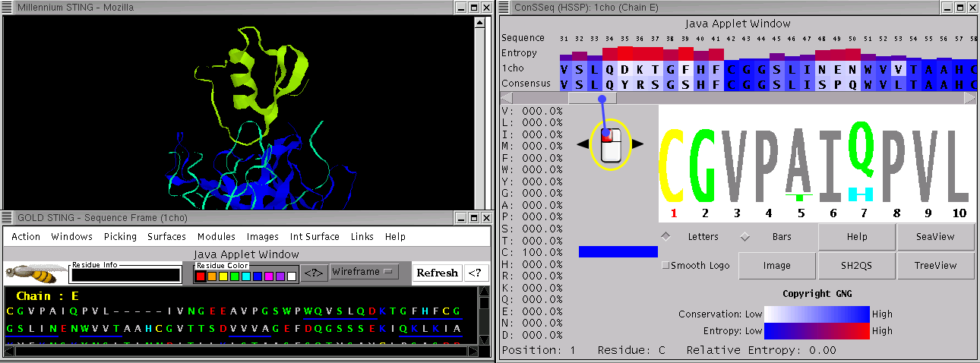
Task: Open SeaView from ConSSeq
Action: pos(935,237)
